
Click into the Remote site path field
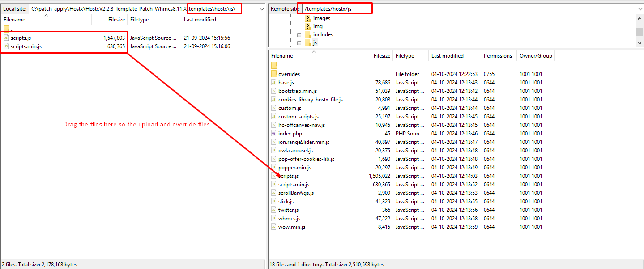click(448, 9)
